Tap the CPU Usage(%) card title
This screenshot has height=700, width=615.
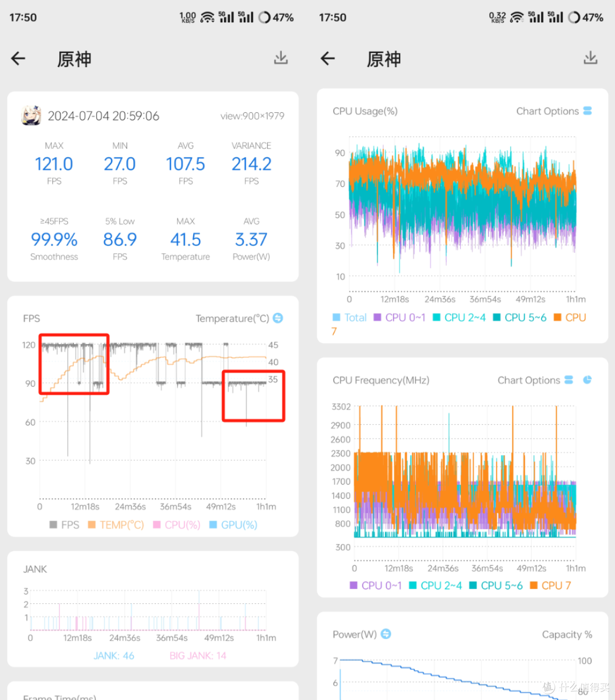click(x=365, y=111)
